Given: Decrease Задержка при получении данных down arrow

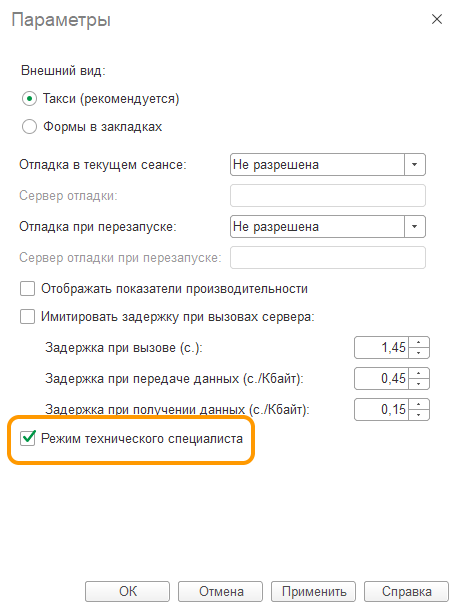Looking at the screenshot, I should point(419,415).
